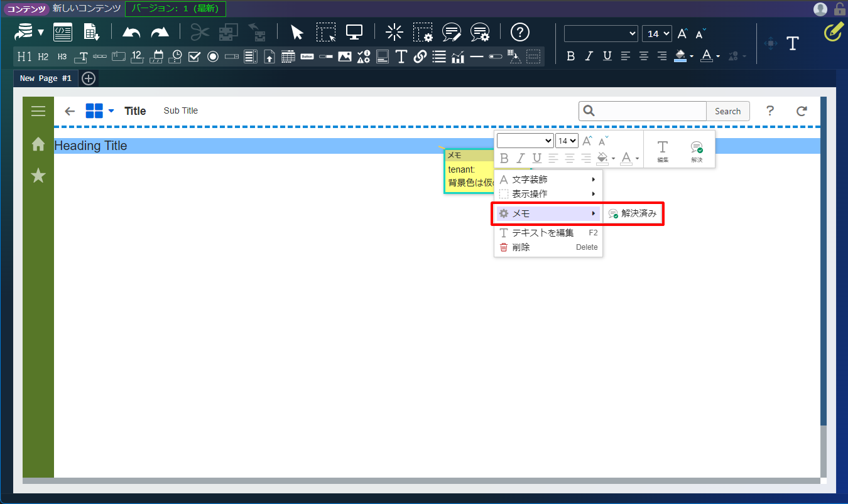Toggle bold in the floating format toolbar
848x504 pixels.
coord(503,158)
